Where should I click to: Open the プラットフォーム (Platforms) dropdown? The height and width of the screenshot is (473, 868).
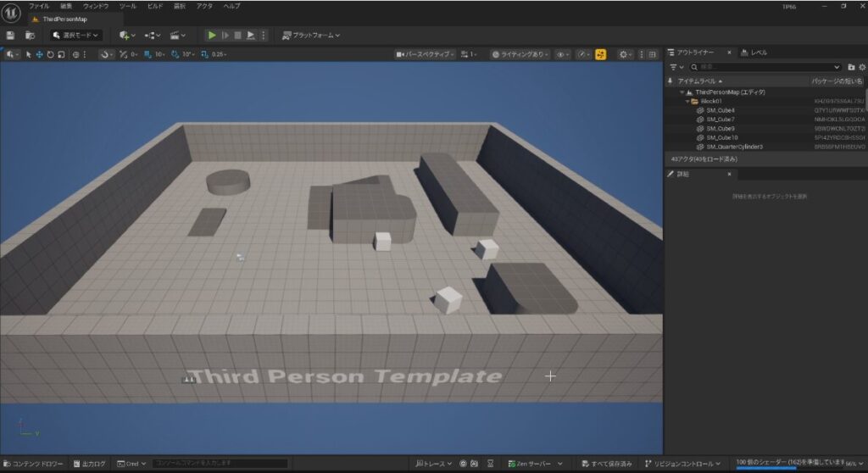tap(311, 36)
